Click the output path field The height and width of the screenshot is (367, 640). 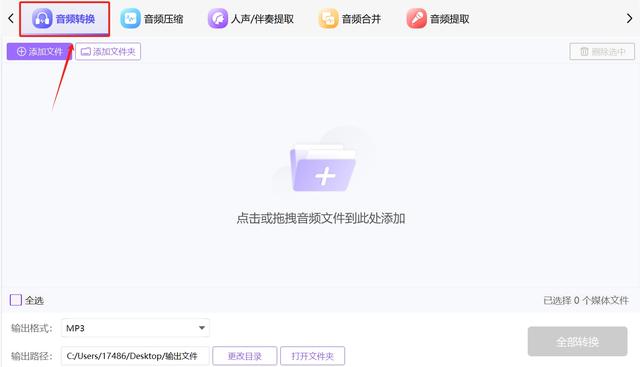point(135,356)
